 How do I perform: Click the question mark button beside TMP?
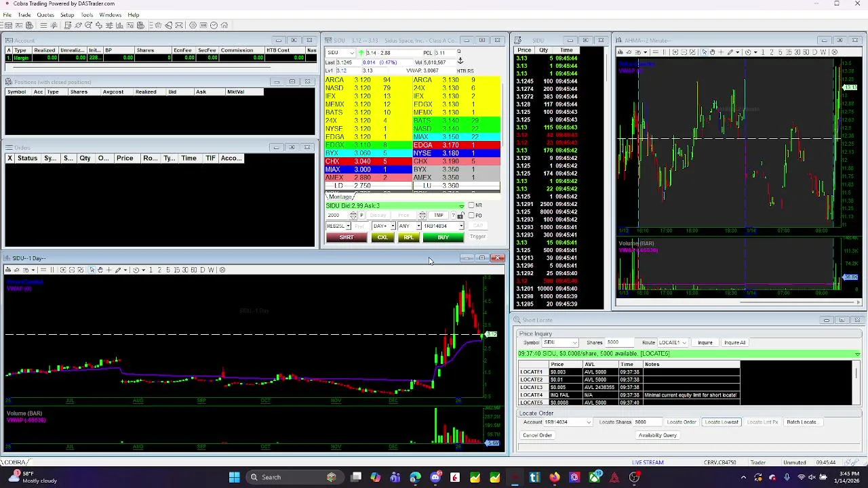coord(453,216)
